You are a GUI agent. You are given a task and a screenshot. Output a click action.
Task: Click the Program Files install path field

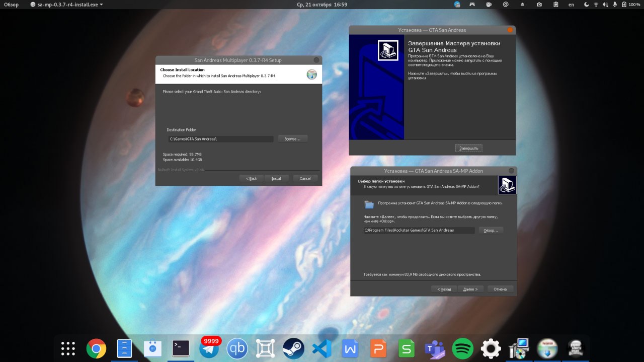[419, 230]
